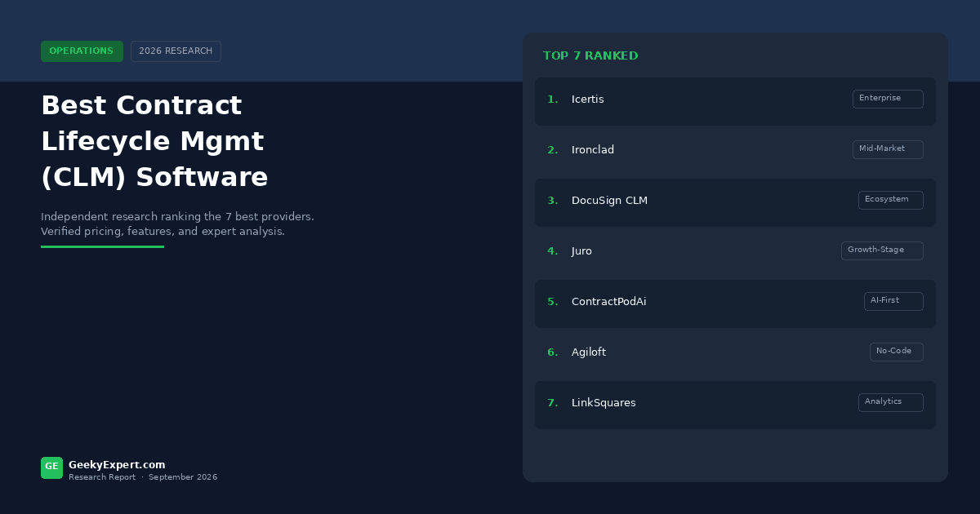Click the Independent research ranking subtitle text
Screen dimensions: 980x514
coord(177,224)
